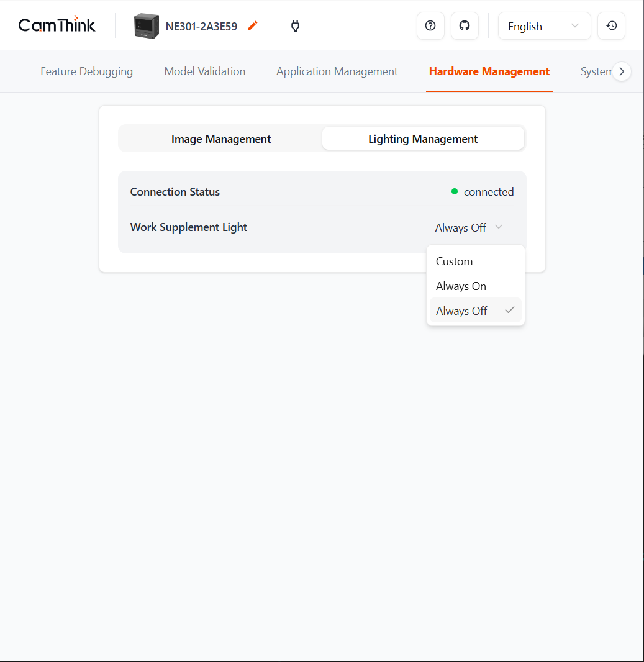Viewport: 644px width, 662px height.
Task: Click the power plug connection icon
Action: 296,26
